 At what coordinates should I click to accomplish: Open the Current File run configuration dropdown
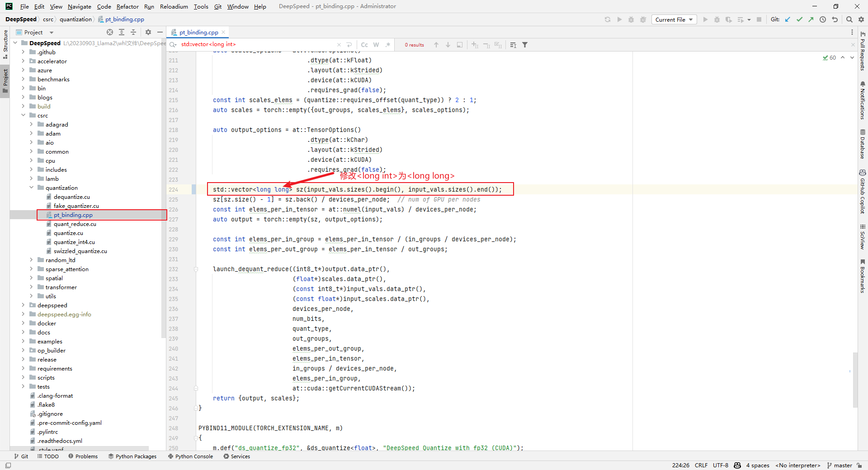point(674,19)
